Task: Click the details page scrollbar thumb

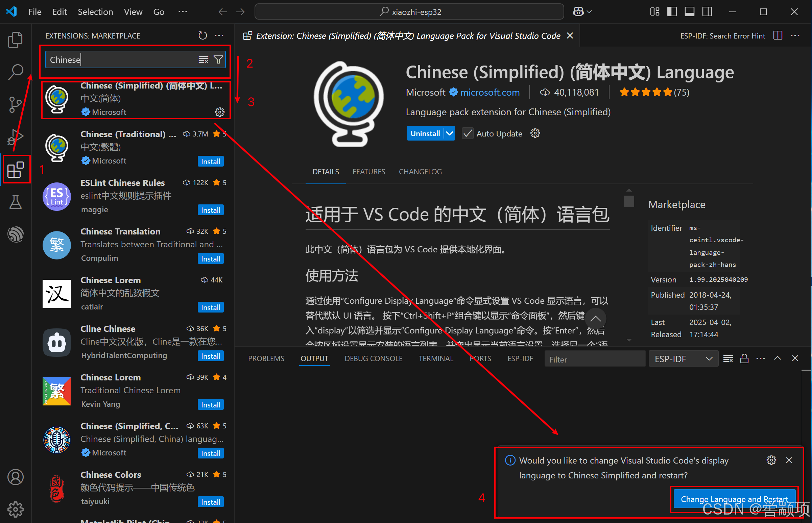Action: tap(629, 201)
